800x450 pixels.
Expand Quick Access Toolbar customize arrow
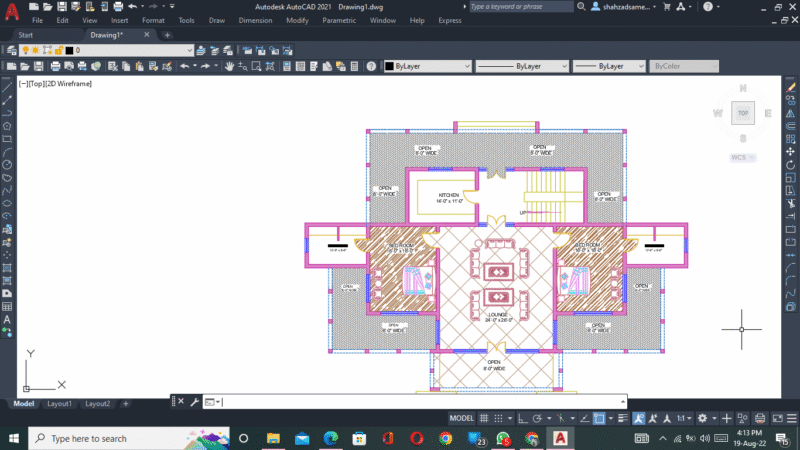[x=172, y=7]
